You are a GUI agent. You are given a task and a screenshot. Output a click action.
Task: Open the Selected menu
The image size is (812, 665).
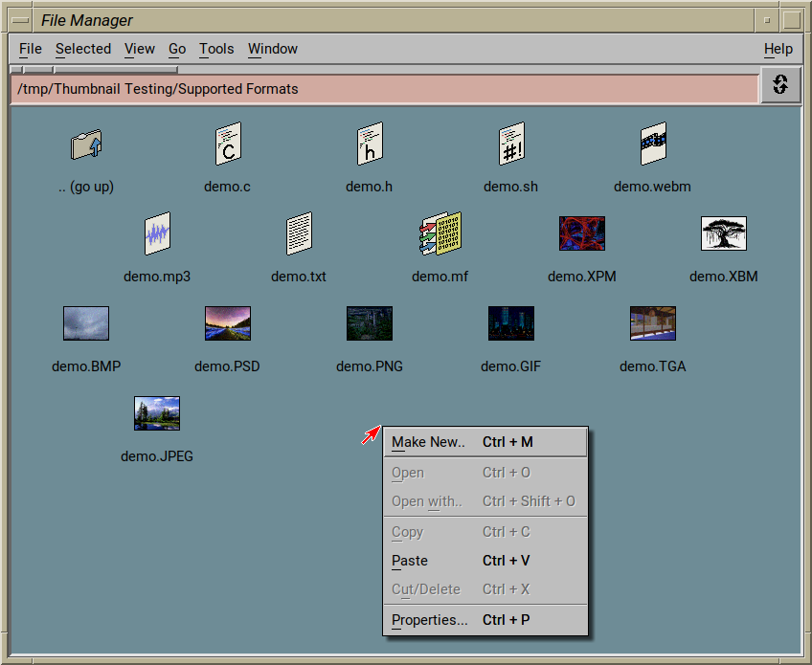click(x=83, y=49)
